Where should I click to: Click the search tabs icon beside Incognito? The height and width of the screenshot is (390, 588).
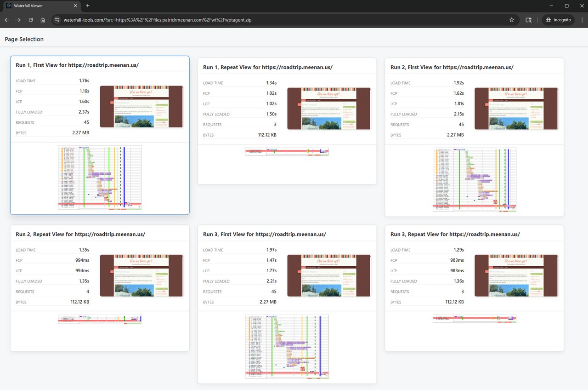point(529,20)
